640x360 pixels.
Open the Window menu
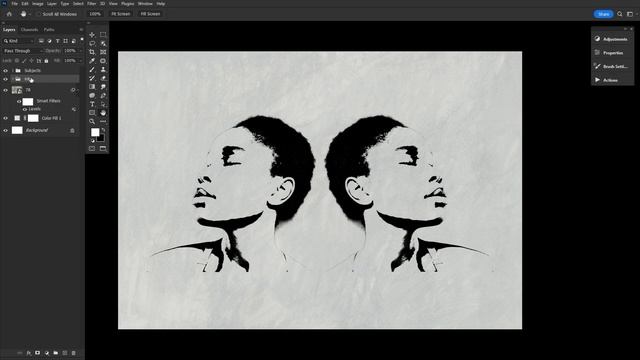[x=145, y=4]
